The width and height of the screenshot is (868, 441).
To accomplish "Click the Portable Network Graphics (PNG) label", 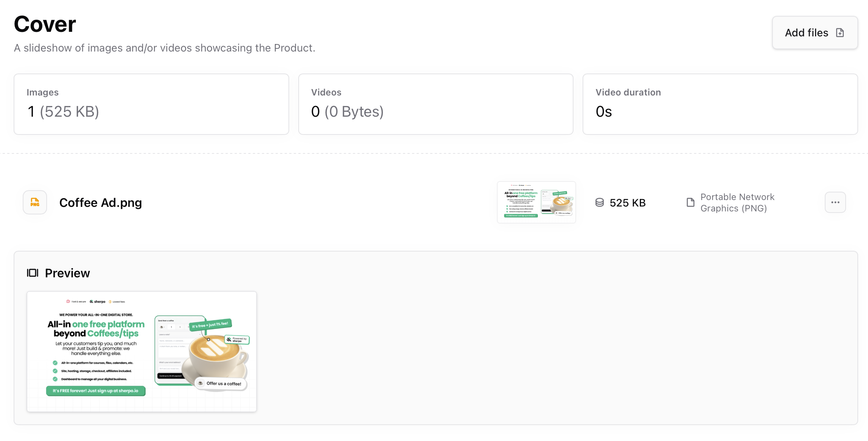I will (737, 203).
